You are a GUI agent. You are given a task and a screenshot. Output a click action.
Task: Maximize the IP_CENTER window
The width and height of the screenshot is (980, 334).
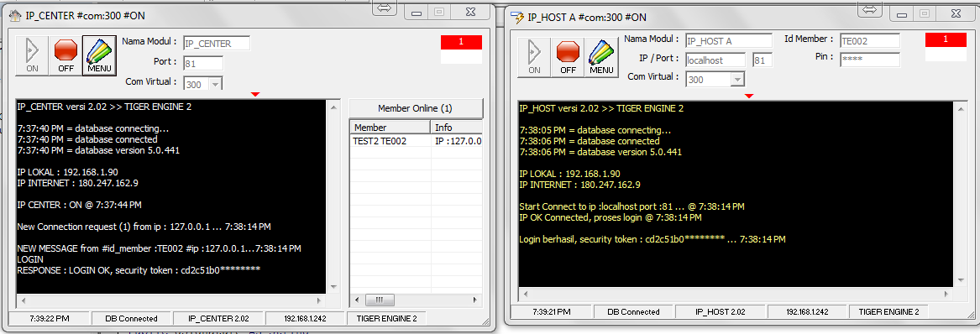point(439,13)
